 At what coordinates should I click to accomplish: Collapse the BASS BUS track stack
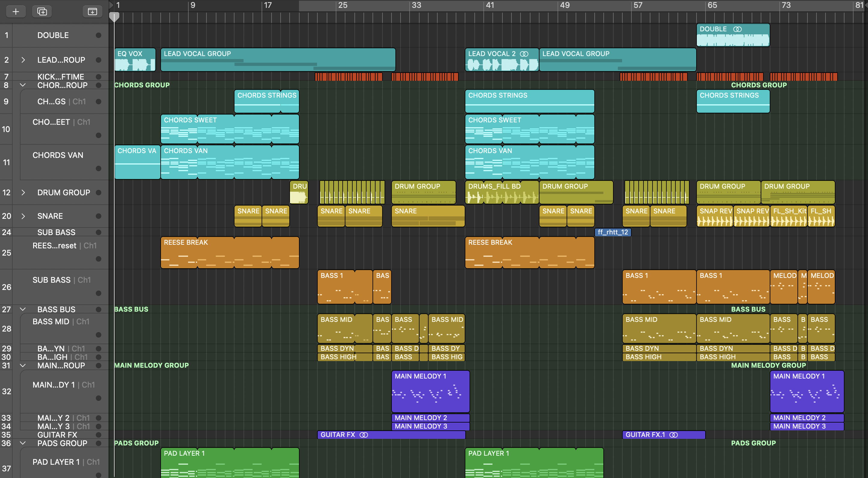(23, 310)
